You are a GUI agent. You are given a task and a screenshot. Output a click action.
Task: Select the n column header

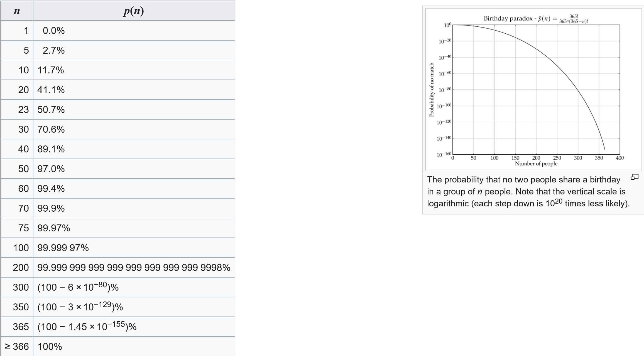(x=17, y=11)
